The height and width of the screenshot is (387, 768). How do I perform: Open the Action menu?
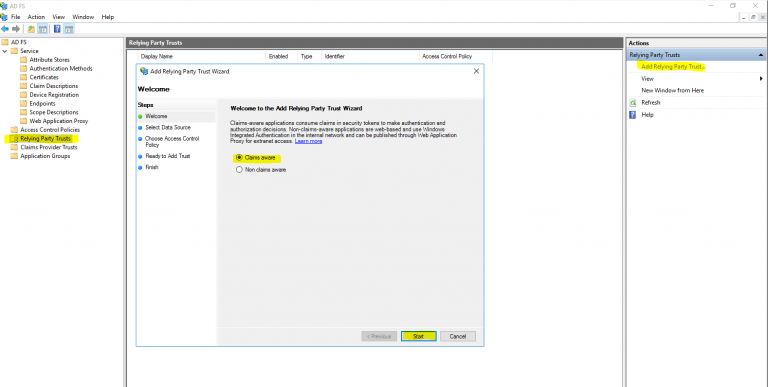(x=36, y=17)
